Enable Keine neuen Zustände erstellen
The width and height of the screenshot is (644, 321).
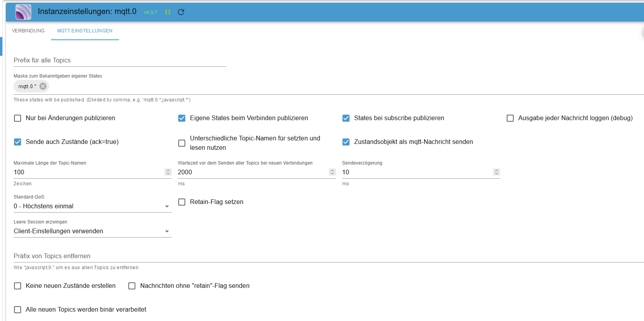[x=18, y=286]
